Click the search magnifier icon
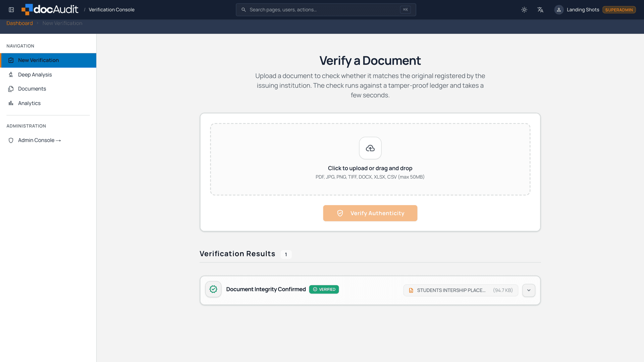This screenshot has width=644, height=362. pos(244,10)
